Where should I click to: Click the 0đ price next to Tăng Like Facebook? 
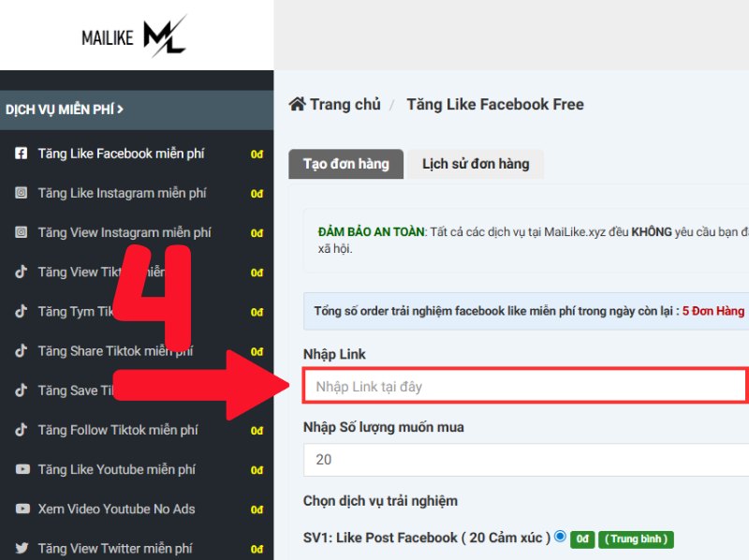(257, 154)
